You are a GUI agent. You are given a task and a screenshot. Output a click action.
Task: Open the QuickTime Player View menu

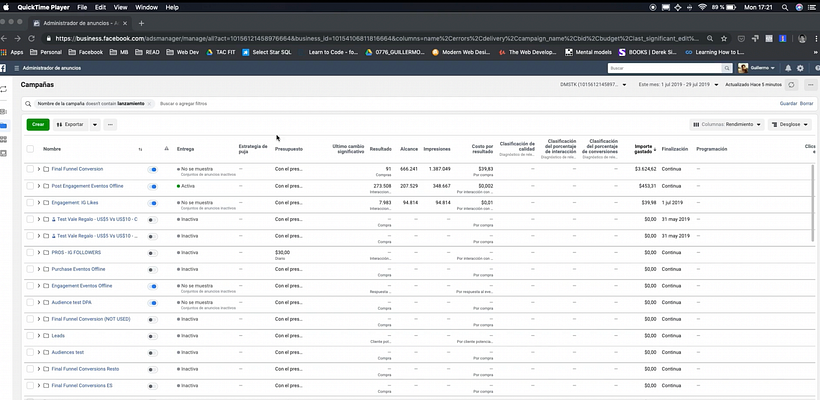tap(120, 6)
